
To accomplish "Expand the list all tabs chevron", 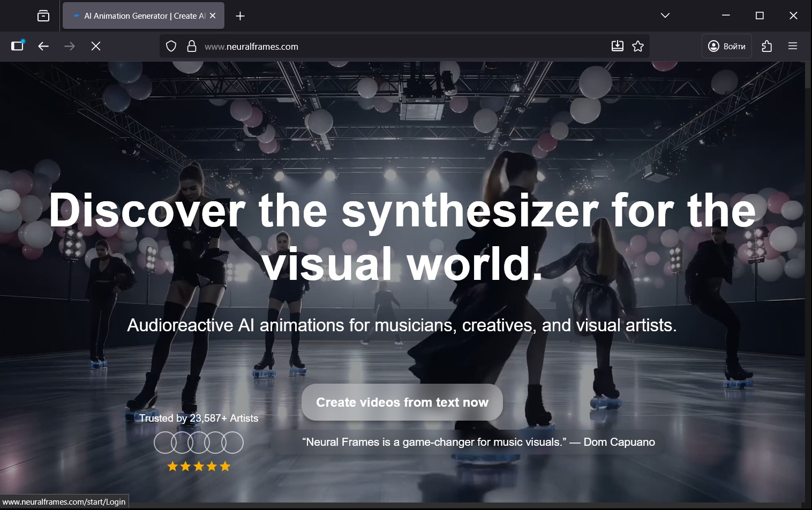I will pyautogui.click(x=665, y=16).
